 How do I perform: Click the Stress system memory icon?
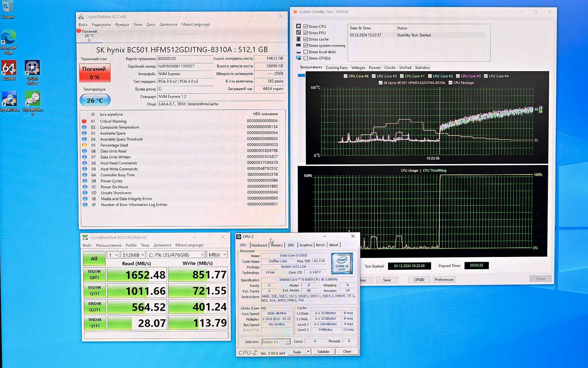pyautogui.click(x=299, y=45)
